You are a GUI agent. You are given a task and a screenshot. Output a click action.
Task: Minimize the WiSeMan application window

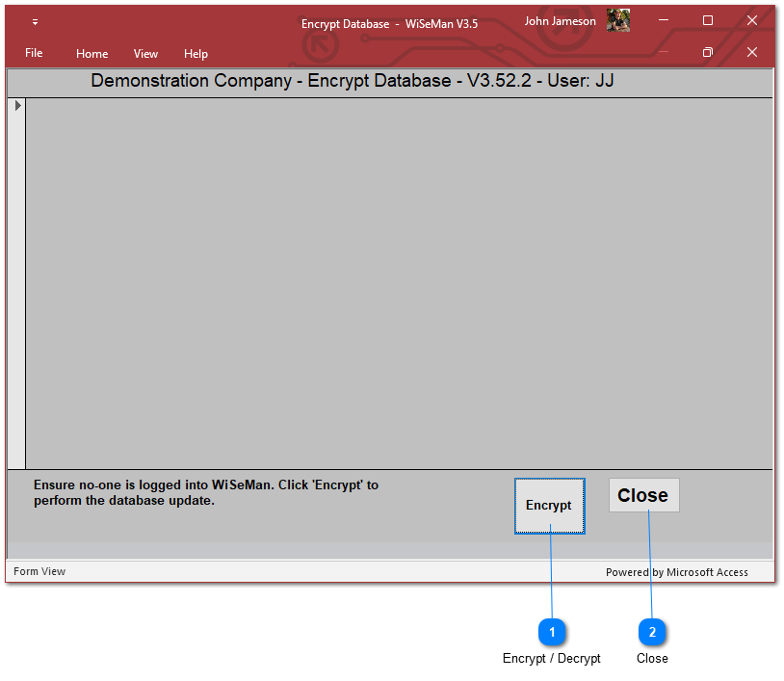tap(664, 20)
